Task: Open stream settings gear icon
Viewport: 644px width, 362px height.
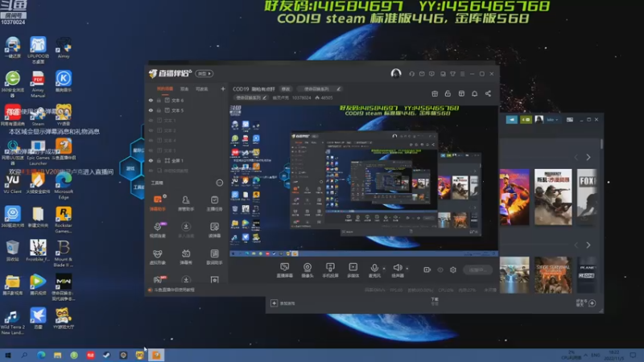Action: pos(453,269)
